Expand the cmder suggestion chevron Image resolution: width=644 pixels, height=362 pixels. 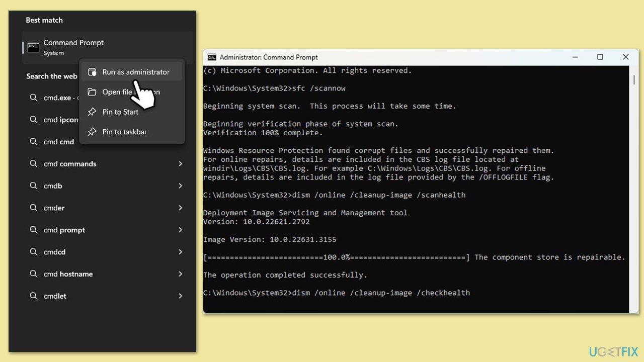pyautogui.click(x=180, y=208)
